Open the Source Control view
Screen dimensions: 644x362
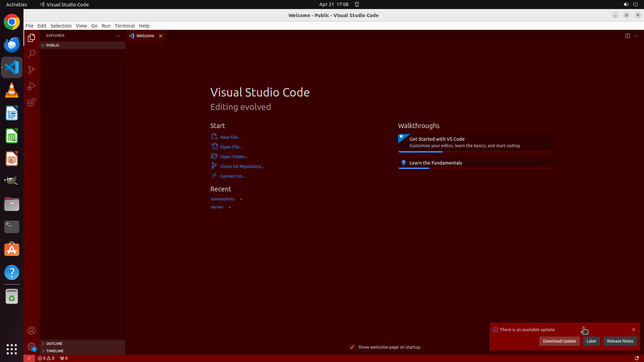click(x=32, y=70)
